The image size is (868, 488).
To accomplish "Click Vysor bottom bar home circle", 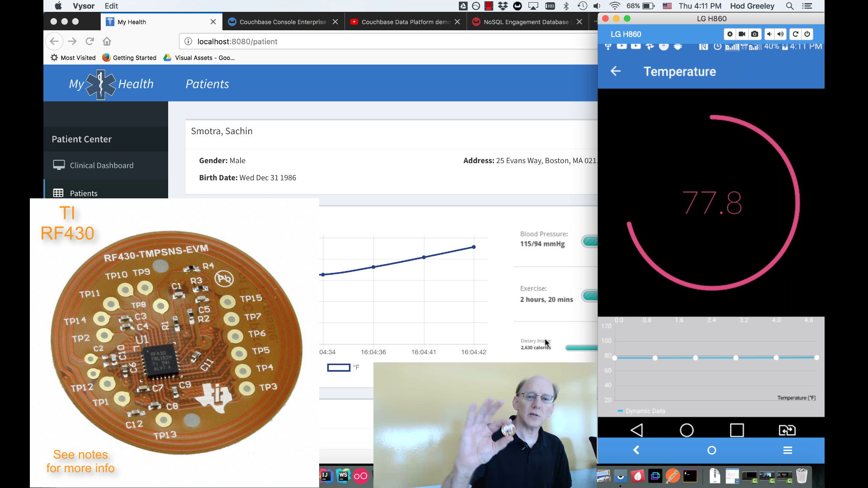I will 712,450.
